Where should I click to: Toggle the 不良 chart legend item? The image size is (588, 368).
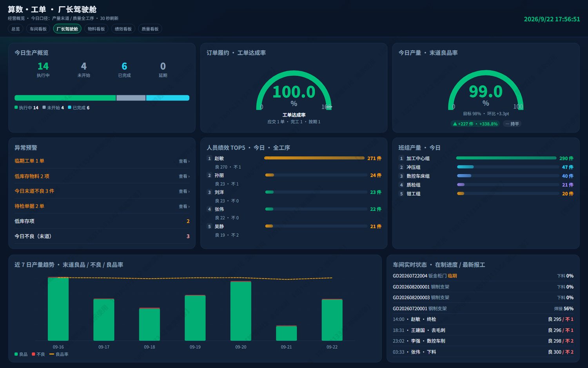tap(38, 354)
